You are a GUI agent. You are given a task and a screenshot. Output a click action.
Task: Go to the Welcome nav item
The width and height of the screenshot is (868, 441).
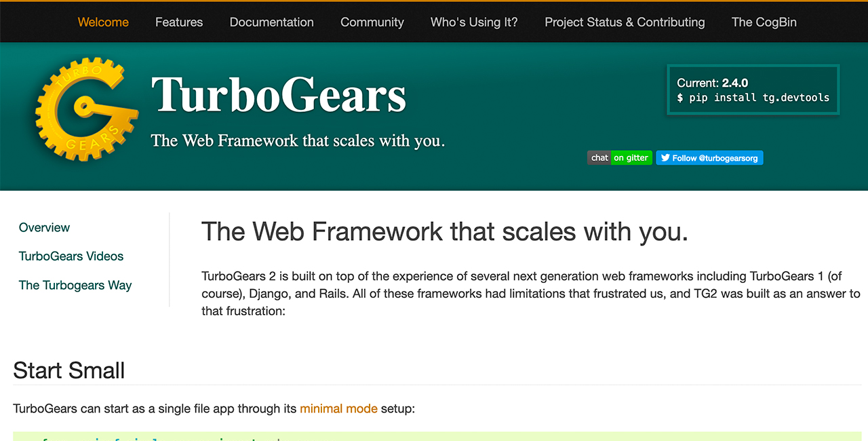pyautogui.click(x=103, y=22)
